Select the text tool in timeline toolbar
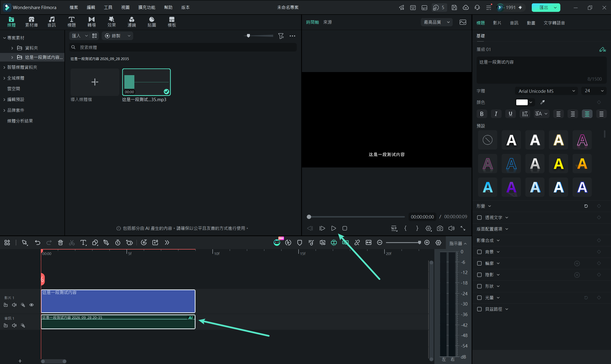Screen dimensions: 611x364 point(84,243)
